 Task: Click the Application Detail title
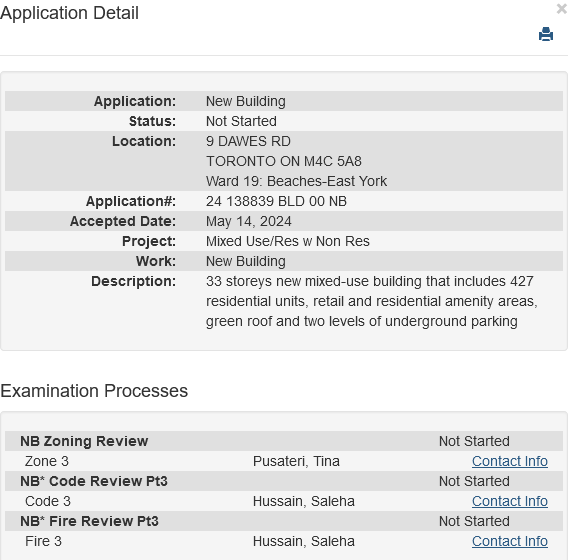click(69, 13)
